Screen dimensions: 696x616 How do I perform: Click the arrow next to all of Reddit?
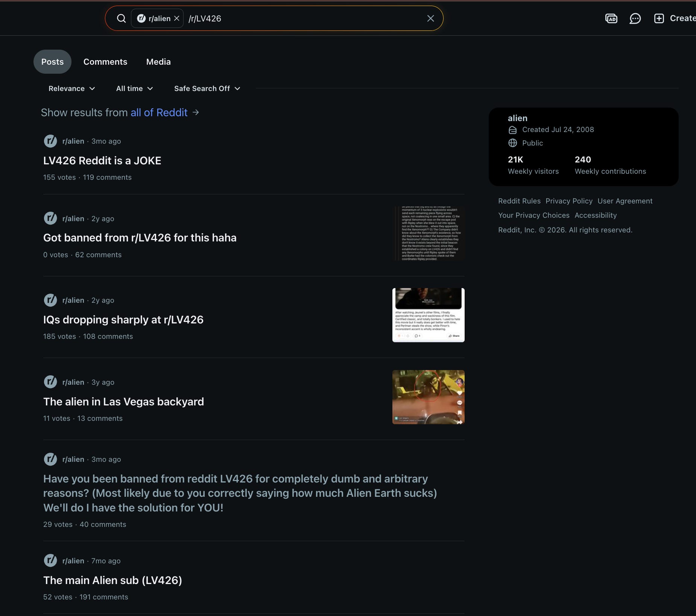(x=196, y=112)
